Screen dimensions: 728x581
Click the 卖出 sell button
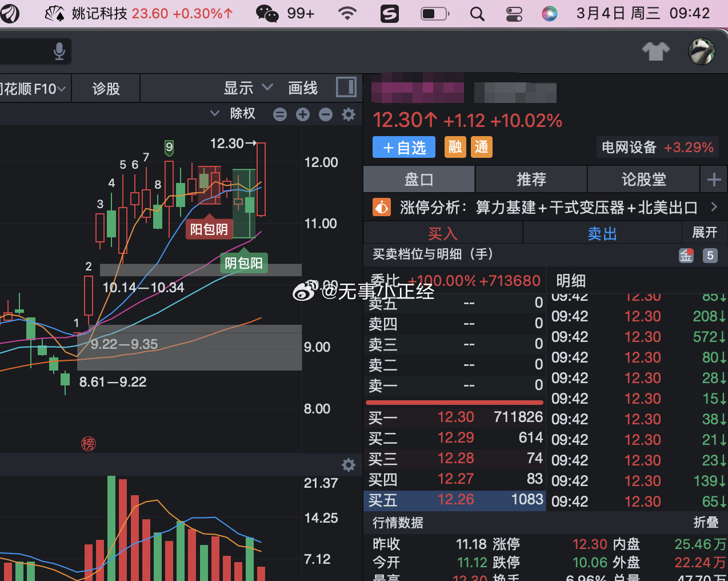602,233
